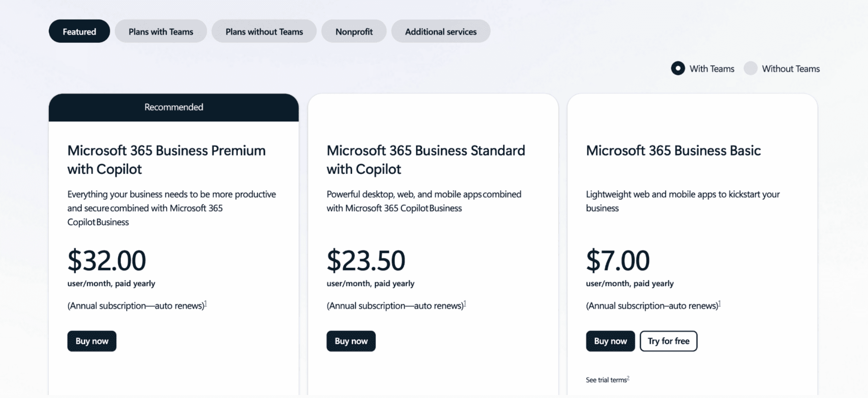The image size is (868, 398).
Task: Select the Featured tab
Action: click(79, 31)
